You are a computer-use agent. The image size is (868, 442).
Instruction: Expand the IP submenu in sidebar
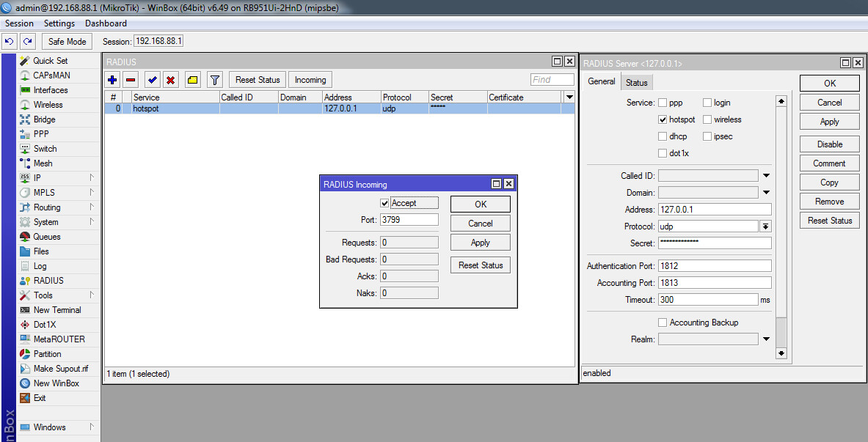click(x=92, y=178)
